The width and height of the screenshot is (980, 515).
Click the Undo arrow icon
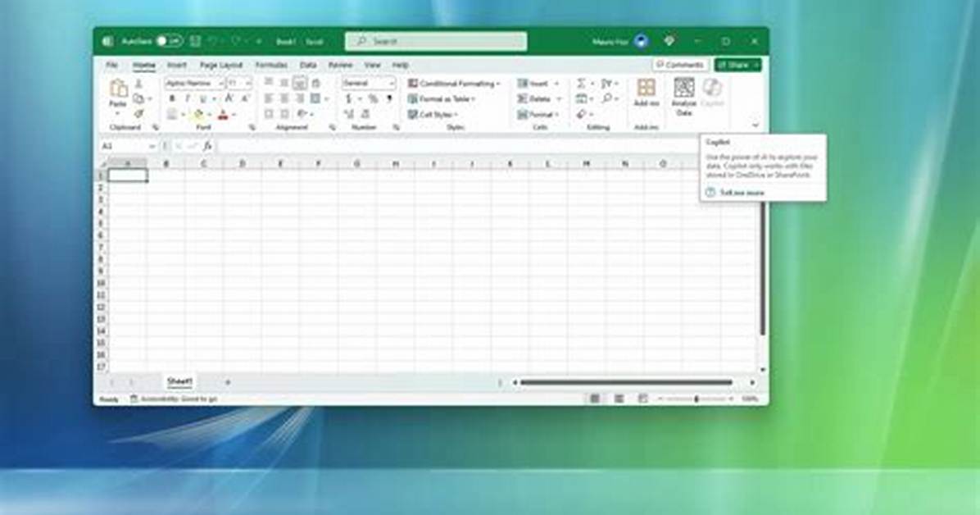(212, 41)
